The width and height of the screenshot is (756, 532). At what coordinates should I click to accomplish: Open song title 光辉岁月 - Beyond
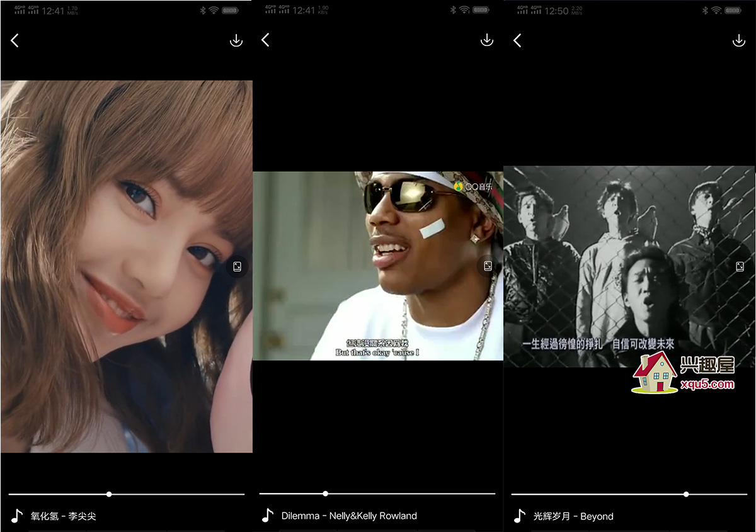pos(573,516)
